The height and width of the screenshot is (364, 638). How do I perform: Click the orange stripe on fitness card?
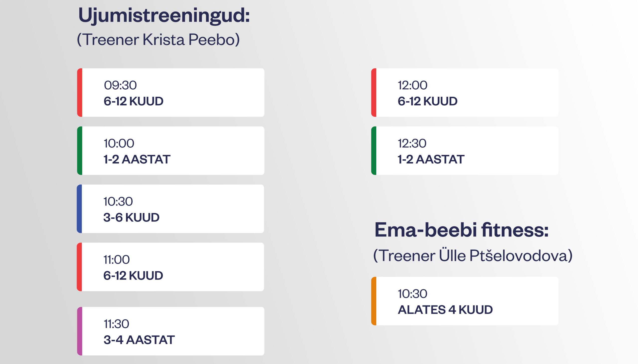coord(374,301)
